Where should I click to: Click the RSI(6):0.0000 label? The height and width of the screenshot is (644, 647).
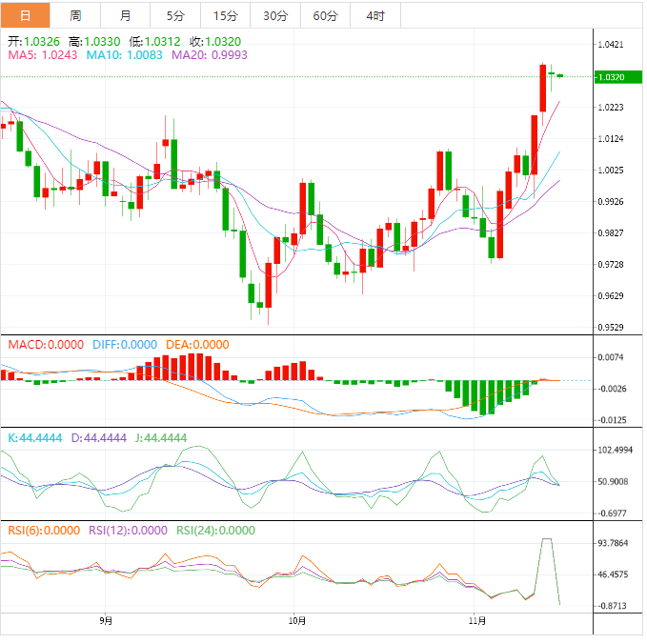44,531
